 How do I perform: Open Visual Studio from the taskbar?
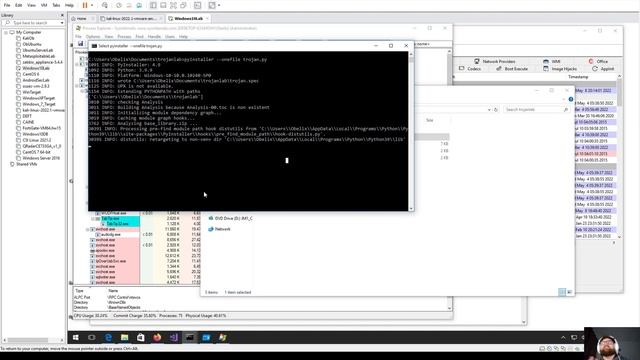(x=173, y=337)
